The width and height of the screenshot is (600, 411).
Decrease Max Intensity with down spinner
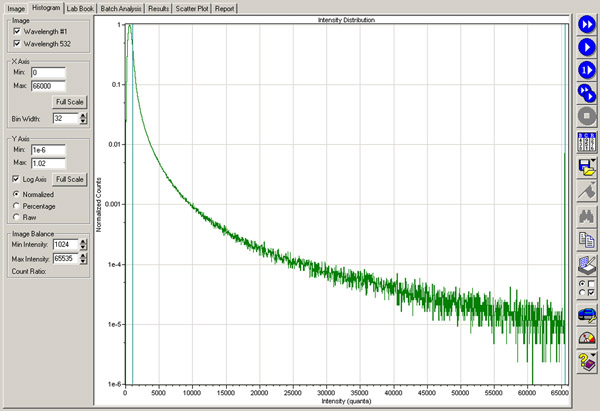(83, 261)
